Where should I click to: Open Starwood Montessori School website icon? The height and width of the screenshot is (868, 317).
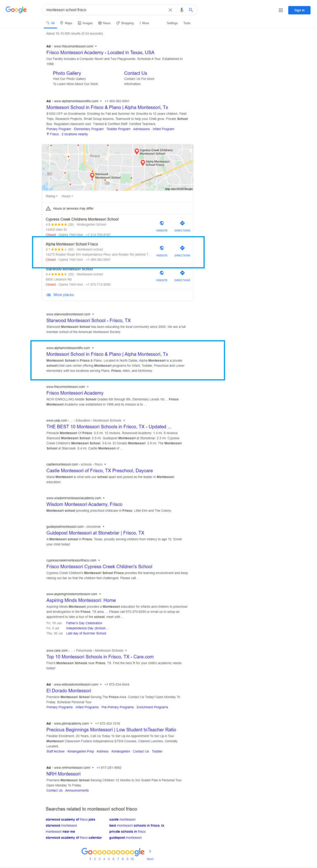(162, 273)
